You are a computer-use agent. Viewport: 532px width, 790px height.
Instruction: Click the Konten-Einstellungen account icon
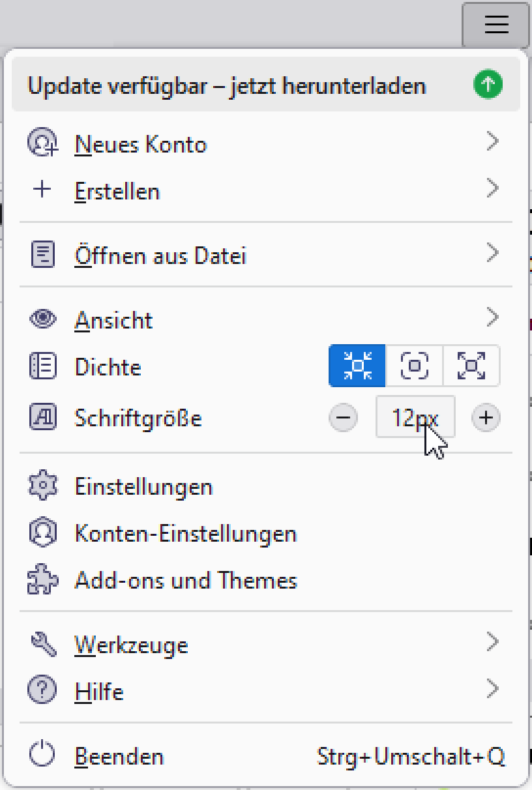tap(42, 534)
